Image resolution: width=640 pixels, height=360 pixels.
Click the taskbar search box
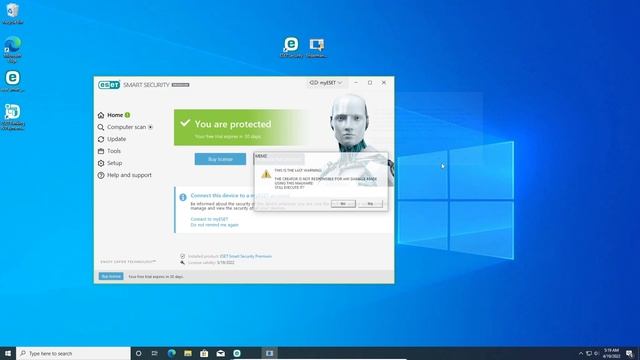coord(73,353)
